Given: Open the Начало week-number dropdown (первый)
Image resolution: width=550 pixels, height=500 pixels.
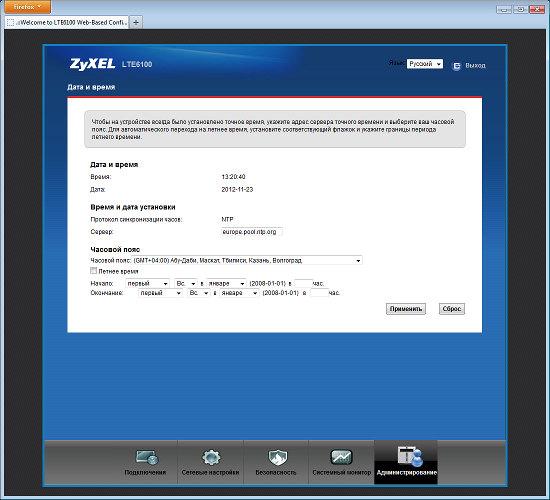Looking at the screenshot, I should [147, 283].
